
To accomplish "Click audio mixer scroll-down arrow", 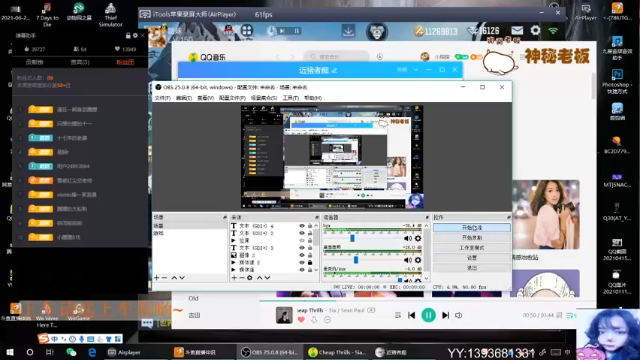I will pos(427,279).
